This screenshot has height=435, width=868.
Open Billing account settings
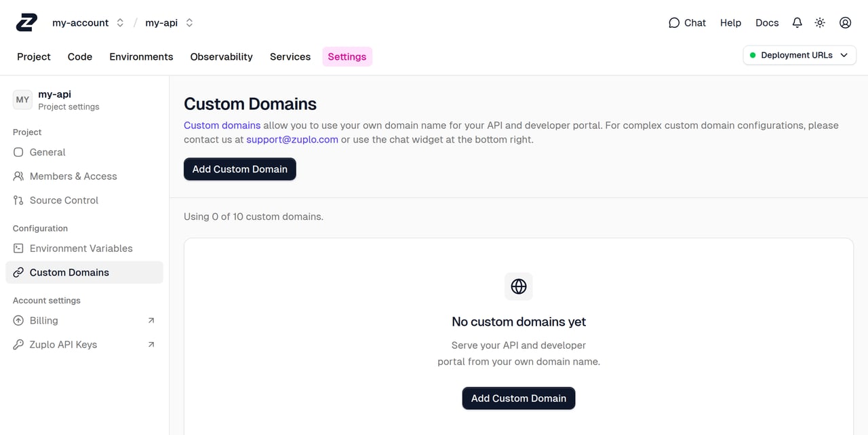(84, 320)
